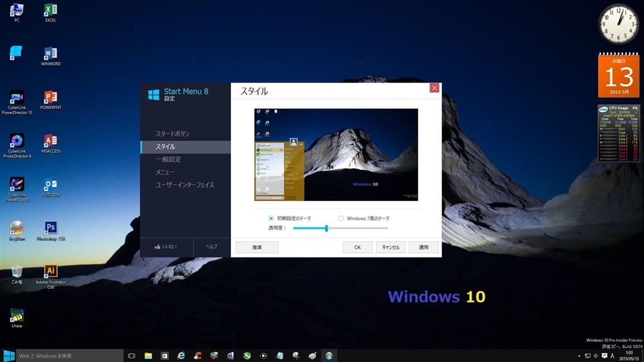The height and width of the screenshot is (362, 644).
Task: Open Task View from the taskbar
Action: tap(131, 356)
